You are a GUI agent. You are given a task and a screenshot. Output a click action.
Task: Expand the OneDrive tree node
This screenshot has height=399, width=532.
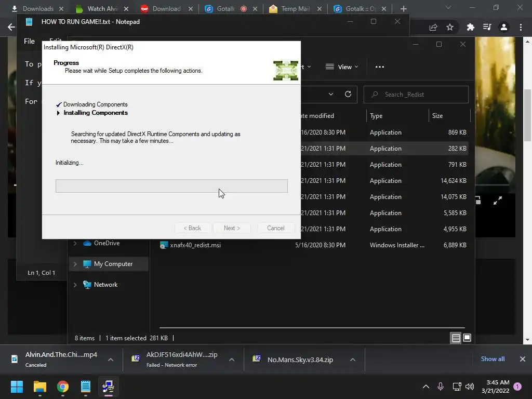pos(75,243)
